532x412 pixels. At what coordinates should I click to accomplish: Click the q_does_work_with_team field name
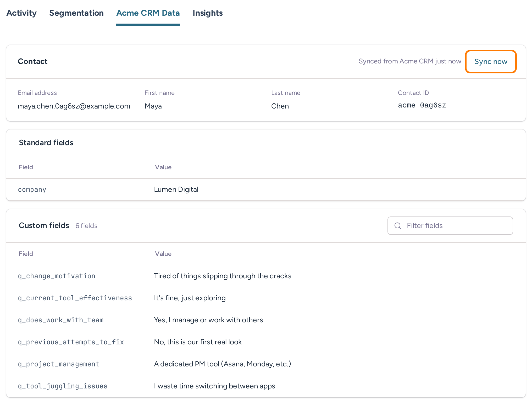[61, 320]
